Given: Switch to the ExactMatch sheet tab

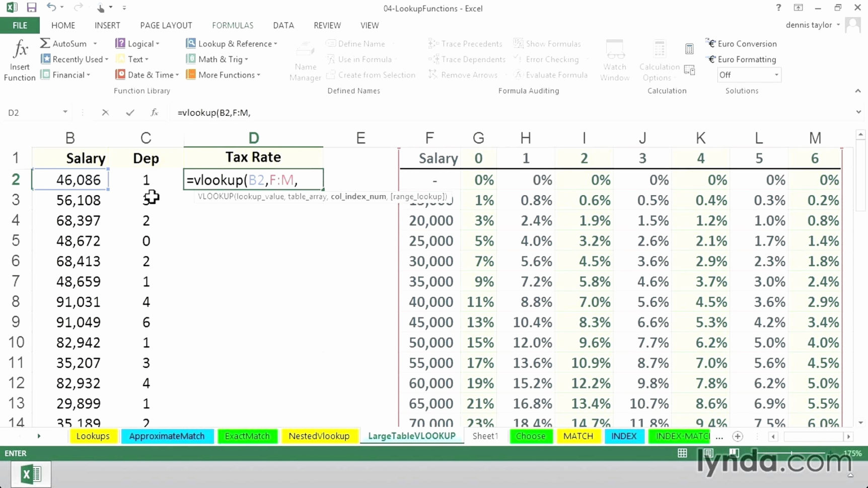Looking at the screenshot, I should [x=247, y=436].
